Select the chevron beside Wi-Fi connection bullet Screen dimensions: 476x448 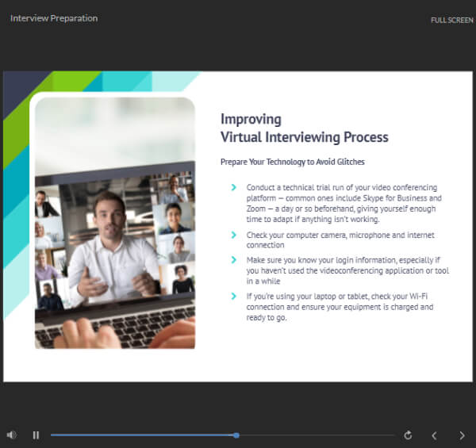click(233, 296)
